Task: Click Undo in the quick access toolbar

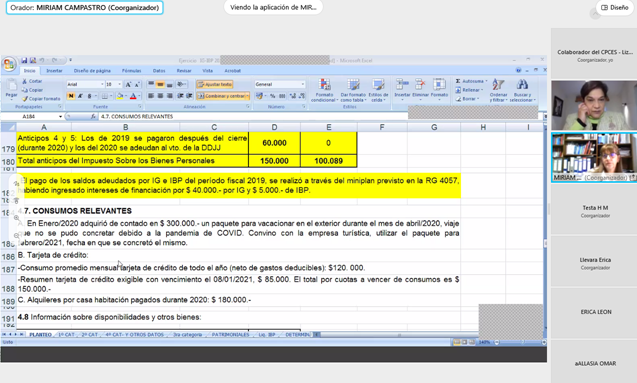Action: tap(41, 61)
